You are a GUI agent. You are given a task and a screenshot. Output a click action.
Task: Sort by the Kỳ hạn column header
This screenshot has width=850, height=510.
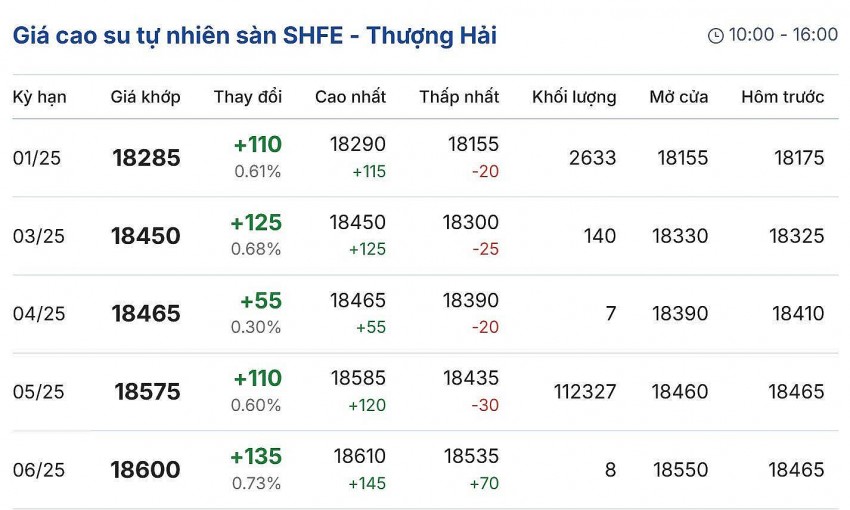click(x=40, y=97)
